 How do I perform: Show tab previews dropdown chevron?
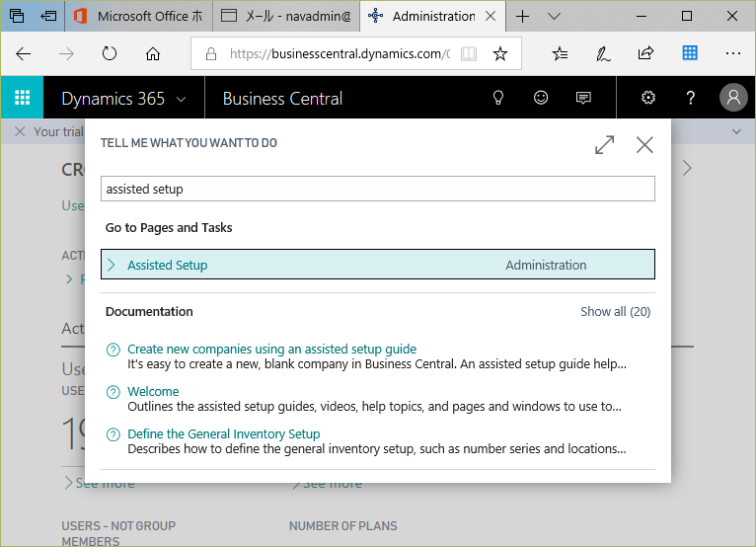(x=555, y=17)
